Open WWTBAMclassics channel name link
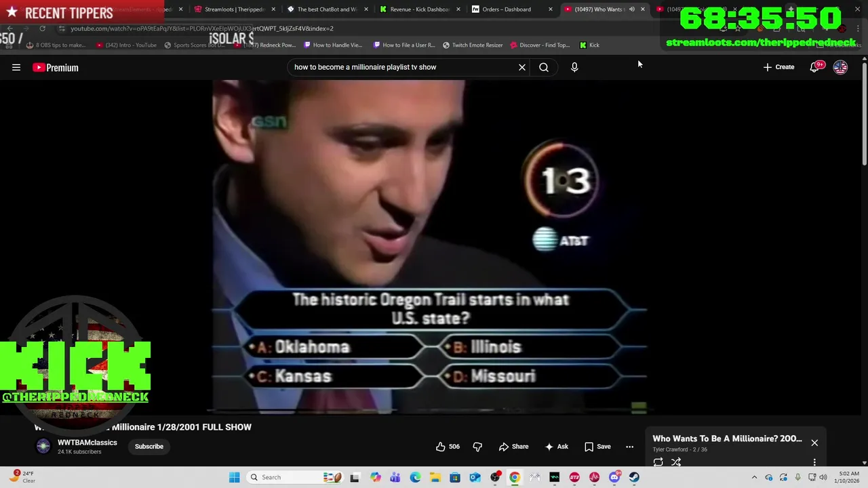868x488 pixels. click(x=87, y=443)
